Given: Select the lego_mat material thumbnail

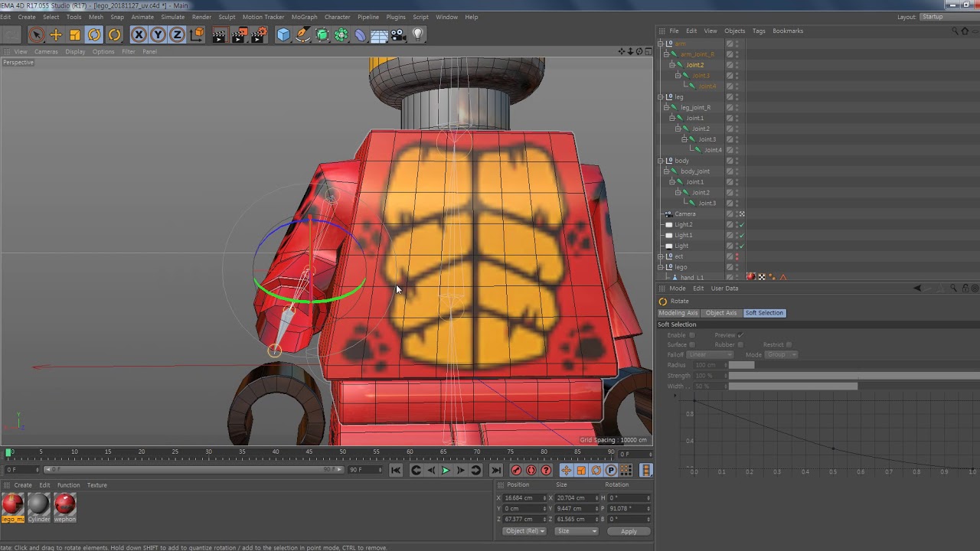Looking at the screenshot, I should pyautogui.click(x=12, y=504).
